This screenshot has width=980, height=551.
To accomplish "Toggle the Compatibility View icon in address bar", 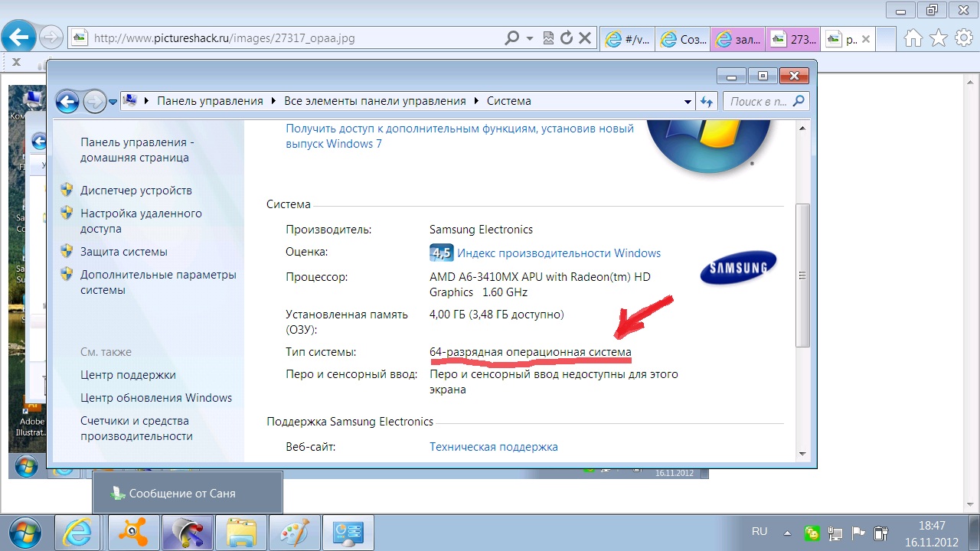I will click(548, 37).
